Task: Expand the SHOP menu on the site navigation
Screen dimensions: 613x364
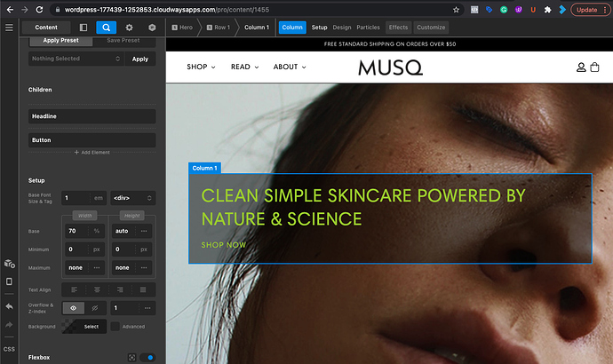Action: pyautogui.click(x=201, y=67)
